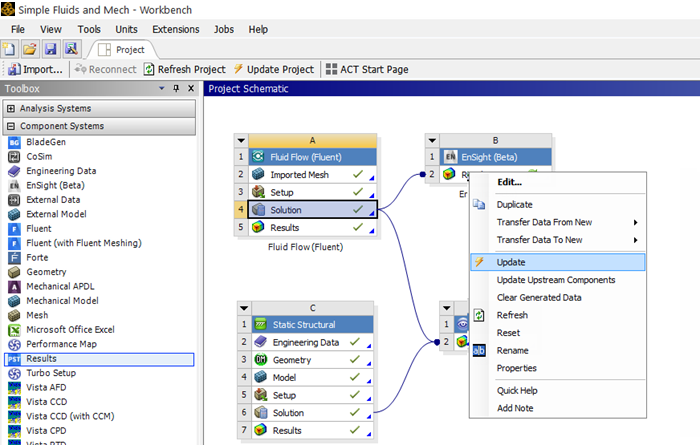Open the Help menu

[258, 29]
